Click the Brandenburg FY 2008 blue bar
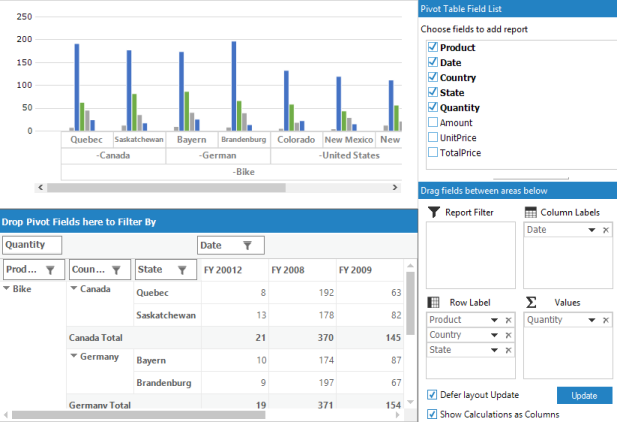Screen dimensions: 617x422 click(234, 86)
